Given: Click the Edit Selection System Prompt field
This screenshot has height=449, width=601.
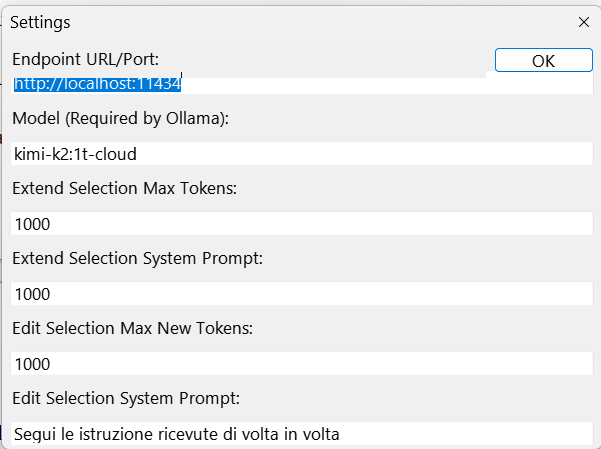Looking at the screenshot, I should click(x=300, y=434).
